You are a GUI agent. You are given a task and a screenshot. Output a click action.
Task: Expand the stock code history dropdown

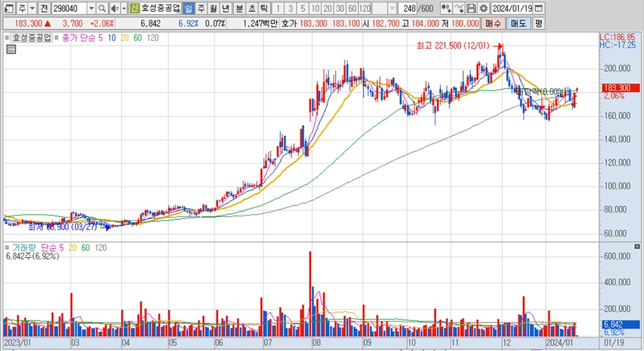coord(92,8)
